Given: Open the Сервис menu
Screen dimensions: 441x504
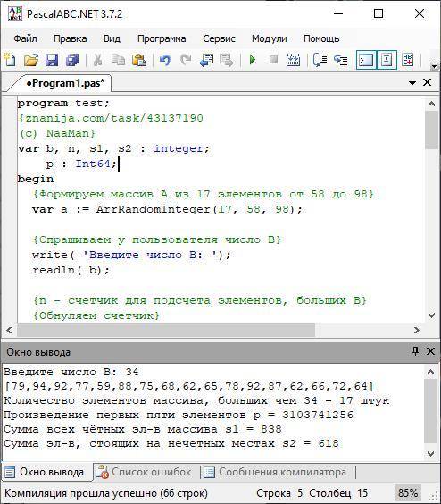Looking at the screenshot, I should click(219, 38).
